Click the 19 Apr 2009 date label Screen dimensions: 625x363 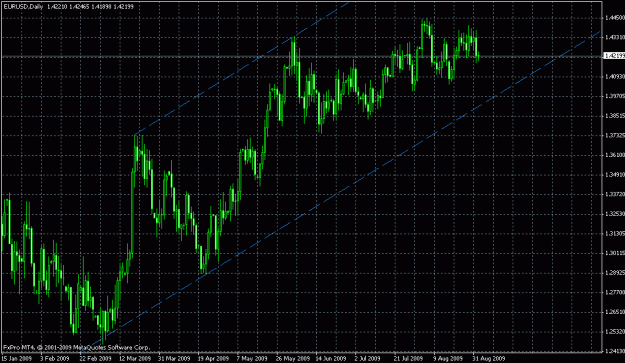[213, 359]
